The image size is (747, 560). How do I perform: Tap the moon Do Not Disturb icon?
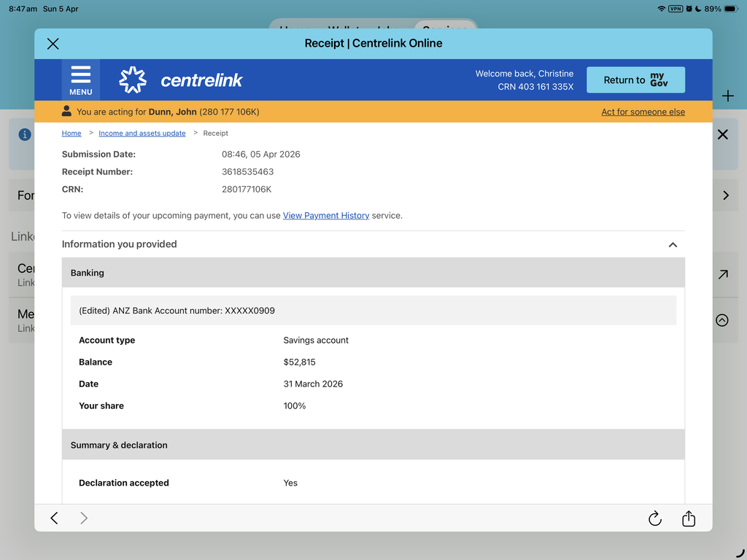pyautogui.click(x=698, y=9)
